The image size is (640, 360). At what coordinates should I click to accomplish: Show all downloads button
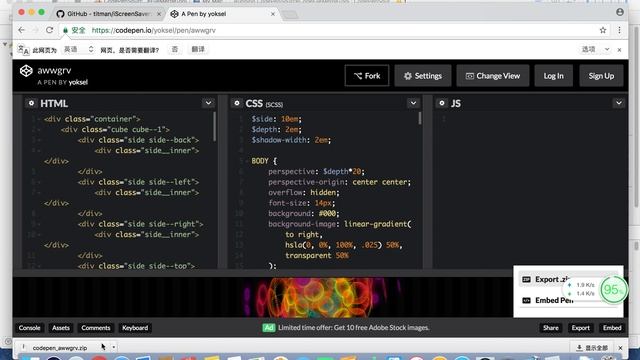click(x=592, y=348)
